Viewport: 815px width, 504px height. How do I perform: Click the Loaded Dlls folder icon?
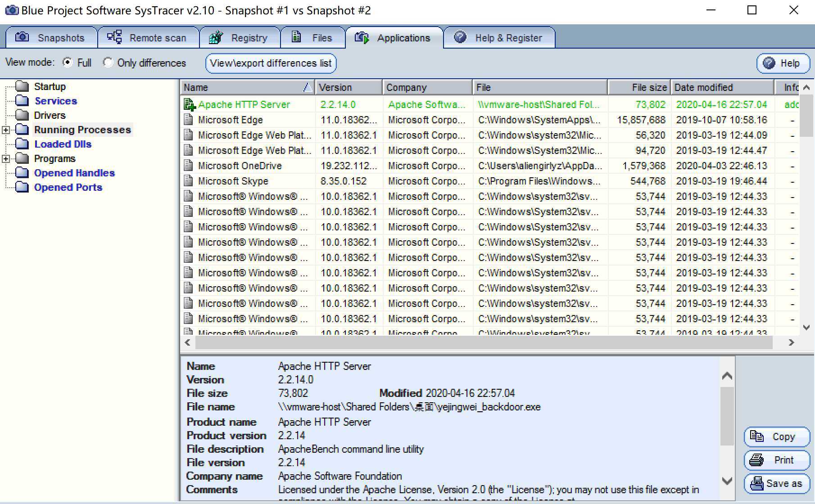(22, 144)
